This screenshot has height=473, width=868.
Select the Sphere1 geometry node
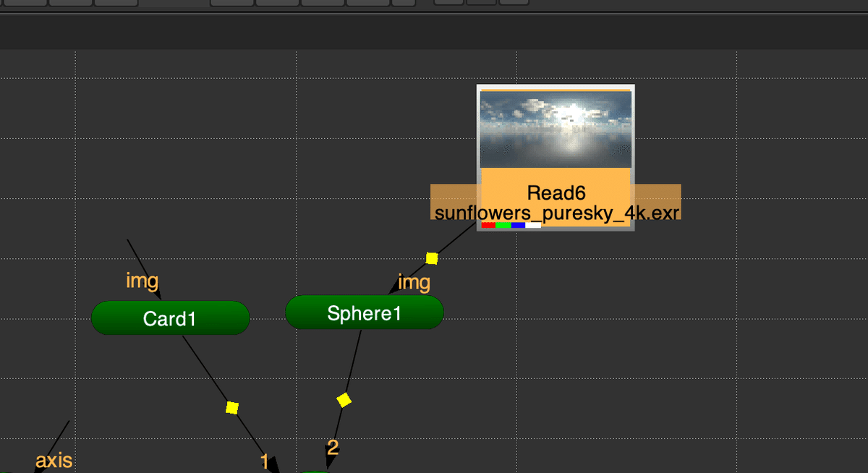coord(364,312)
